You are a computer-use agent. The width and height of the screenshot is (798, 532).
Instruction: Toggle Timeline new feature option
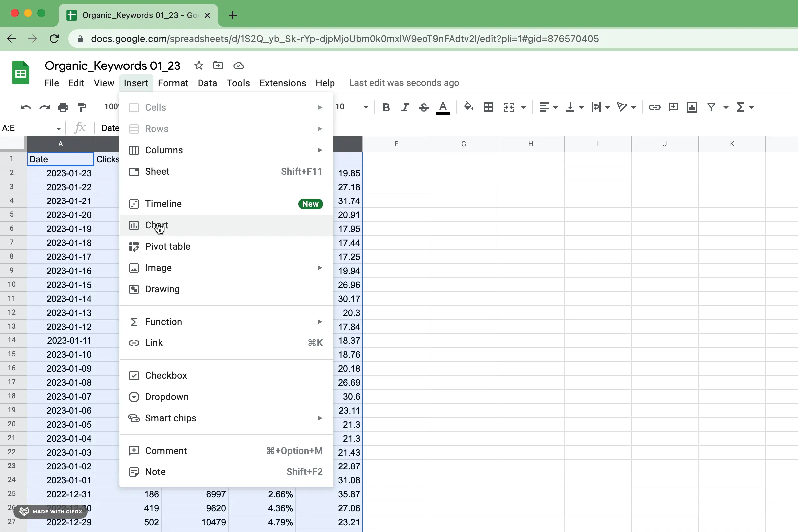pyautogui.click(x=163, y=203)
